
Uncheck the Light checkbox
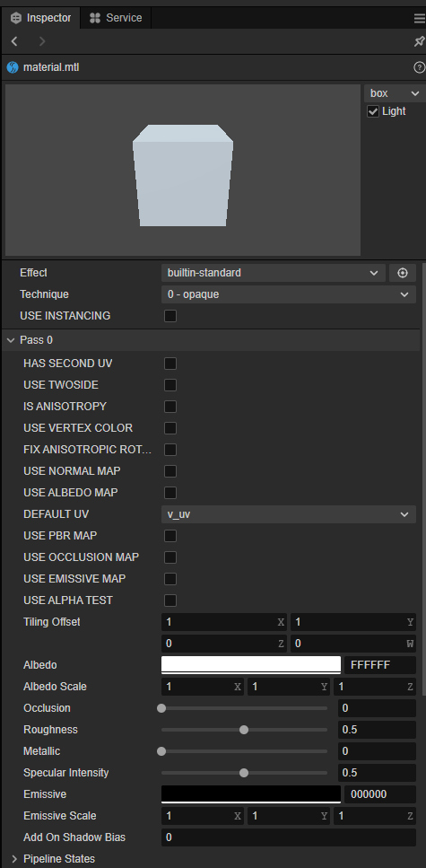coord(373,111)
